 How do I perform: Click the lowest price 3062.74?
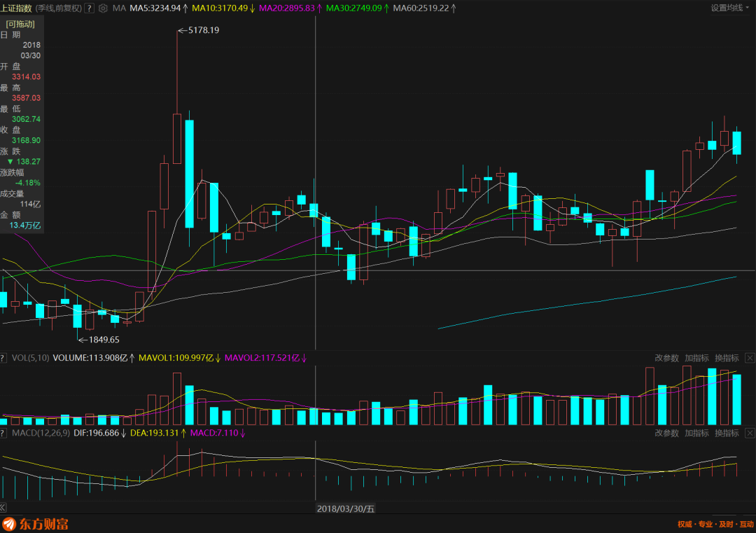coord(26,119)
